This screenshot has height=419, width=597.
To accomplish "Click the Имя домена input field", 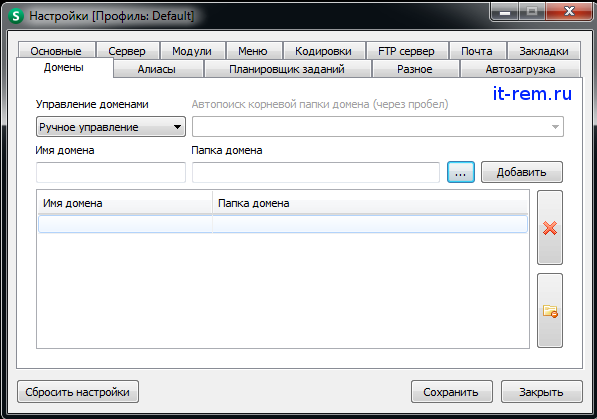I will (x=111, y=172).
